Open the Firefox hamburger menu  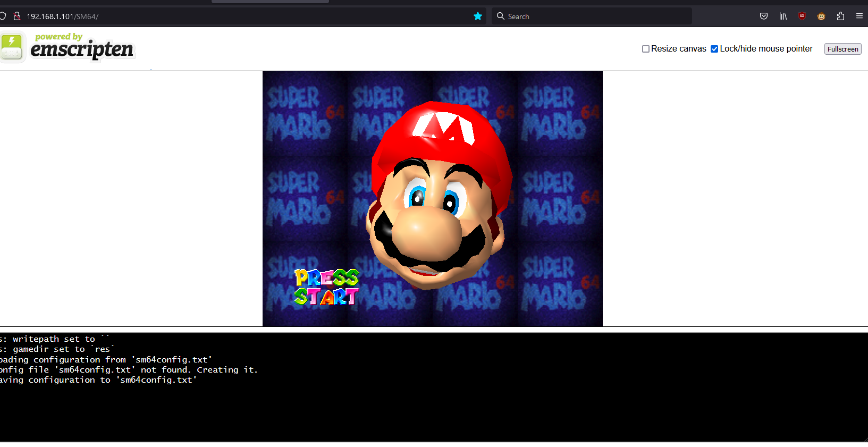pos(859,16)
